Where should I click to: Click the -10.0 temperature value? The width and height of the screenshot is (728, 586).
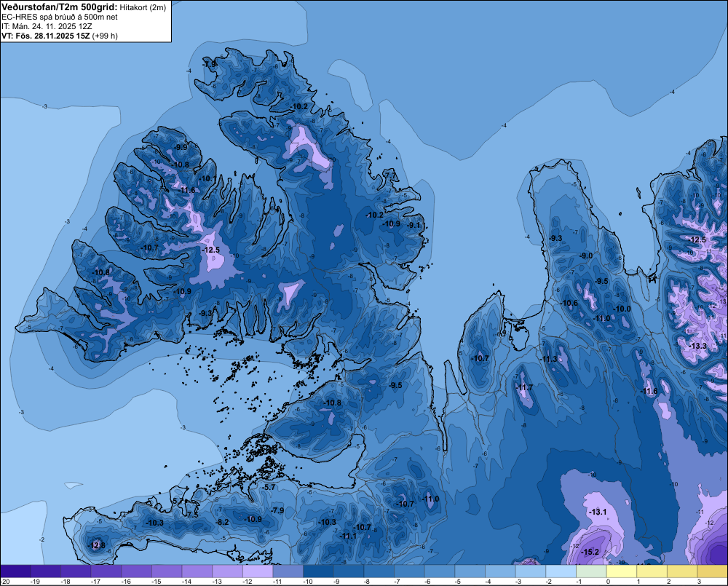pos(622,309)
